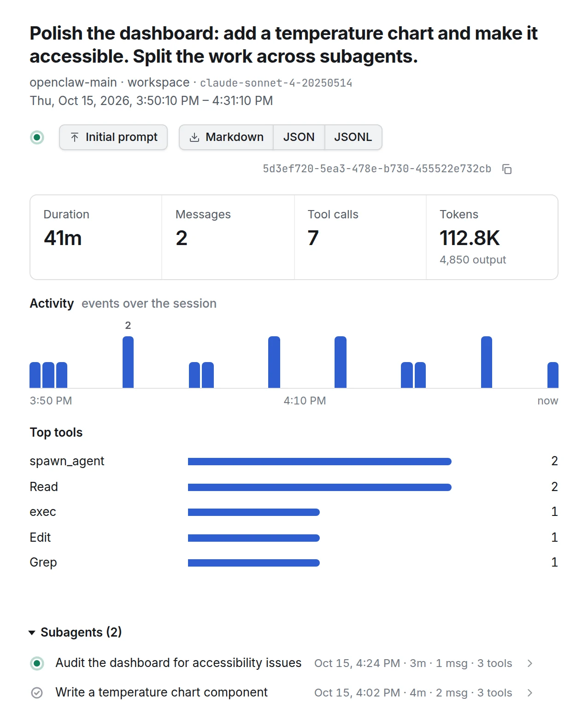Click the Messages count 2
The width and height of the screenshot is (588, 714).
[x=182, y=238]
